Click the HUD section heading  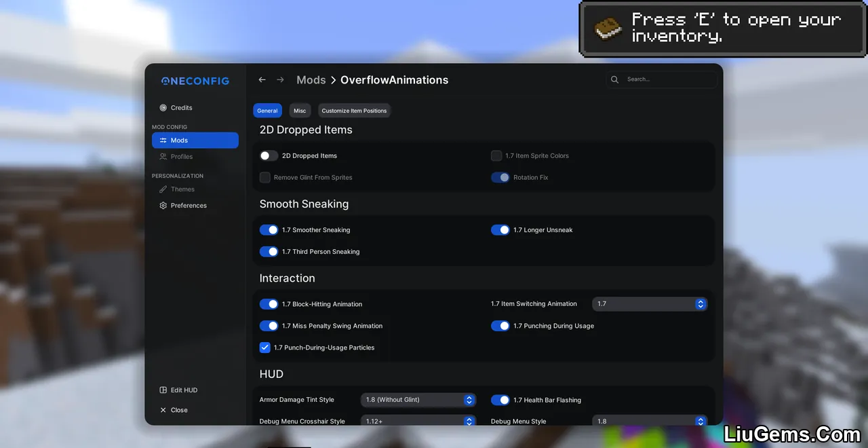(x=271, y=374)
